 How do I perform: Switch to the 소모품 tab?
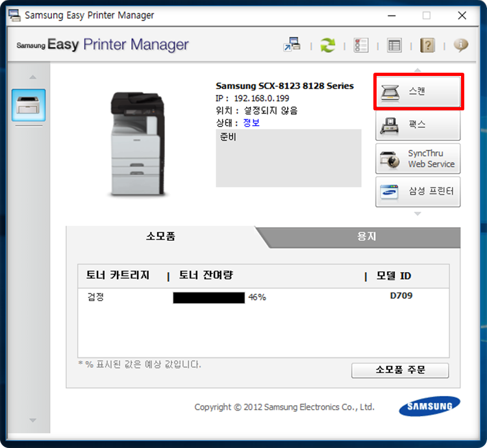[x=160, y=236]
